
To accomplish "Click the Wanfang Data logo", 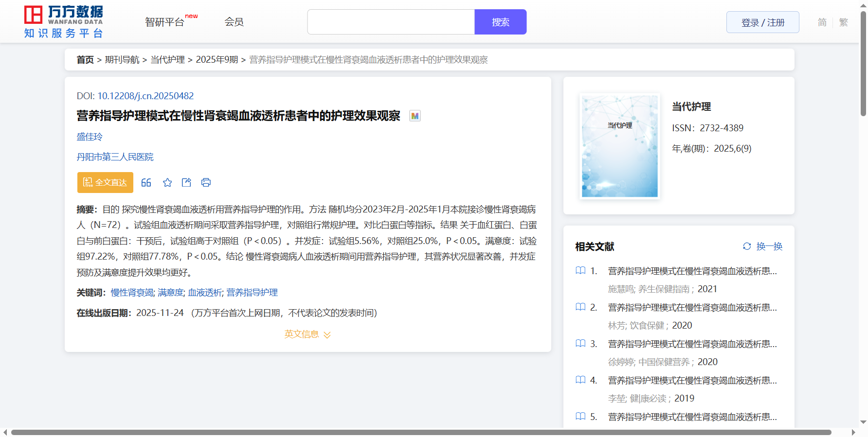I will 64,22.
